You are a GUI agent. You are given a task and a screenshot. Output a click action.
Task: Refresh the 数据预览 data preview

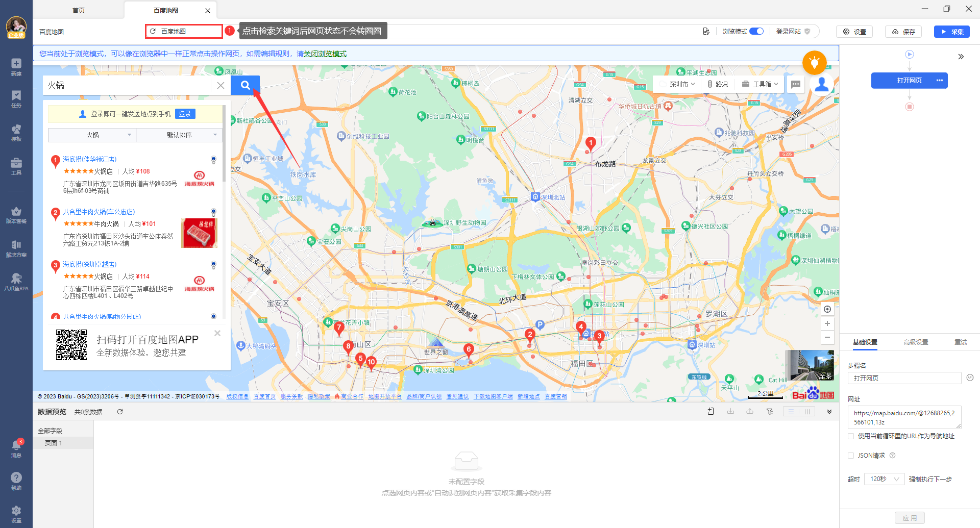click(120, 412)
